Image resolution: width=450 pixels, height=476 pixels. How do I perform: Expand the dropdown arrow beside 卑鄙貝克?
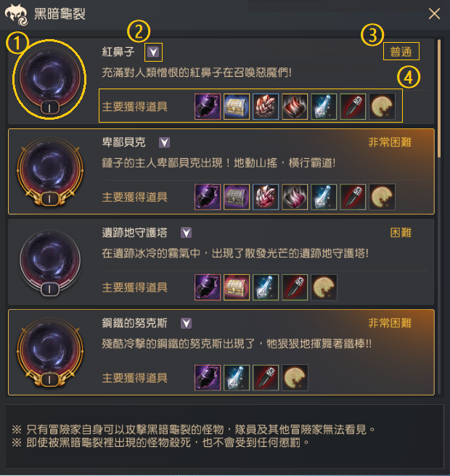click(164, 142)
